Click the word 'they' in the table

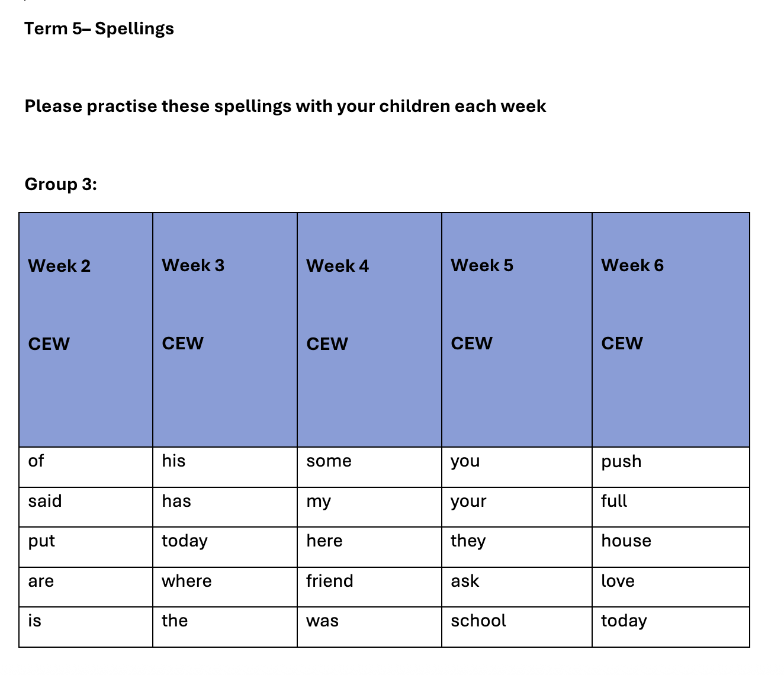[x=468, y=541]
